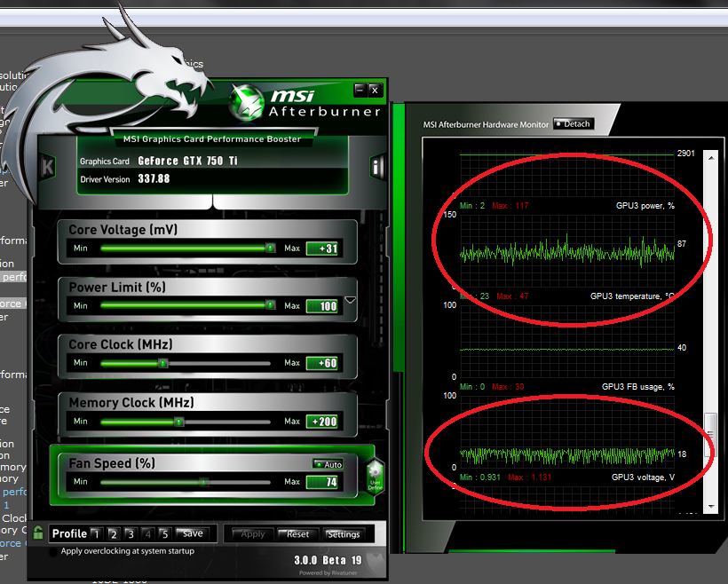The width and height of the screenshot is (728, 584).
Task: Click the Fan Speed slider handle
Action: click(x=204, y=482)
